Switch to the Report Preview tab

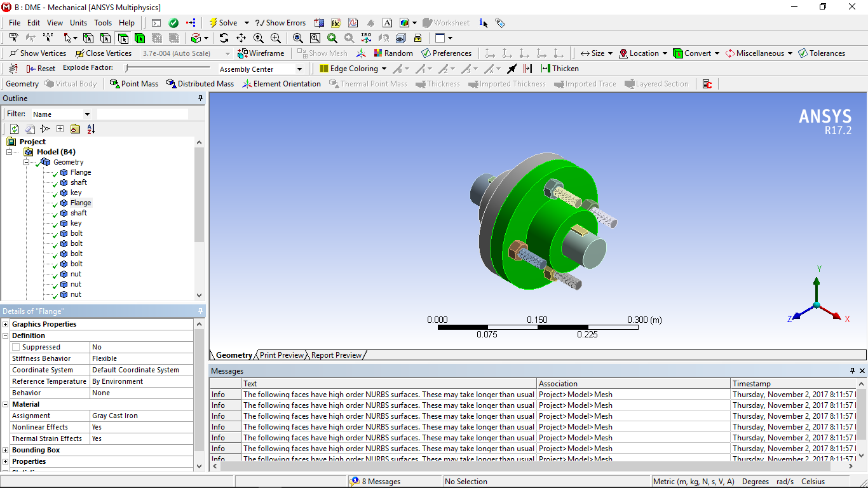tap(336, 355)
